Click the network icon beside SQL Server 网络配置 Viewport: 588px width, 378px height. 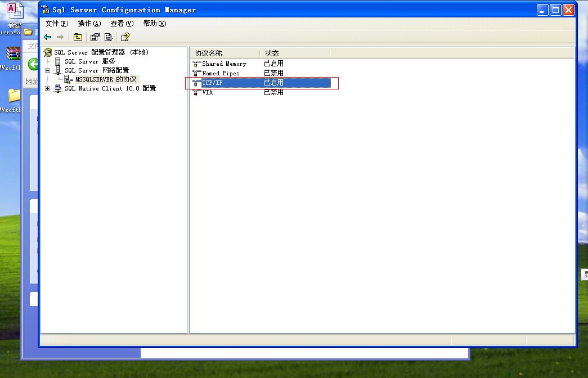coord(58,70)
